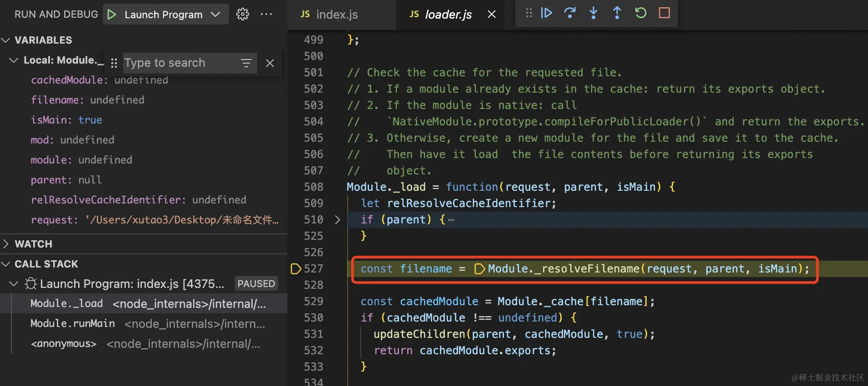The height and width of the screenshot is (386, 868).
Task: Close the variables search box
Action: pyautogui.click(x=270, y=63)
